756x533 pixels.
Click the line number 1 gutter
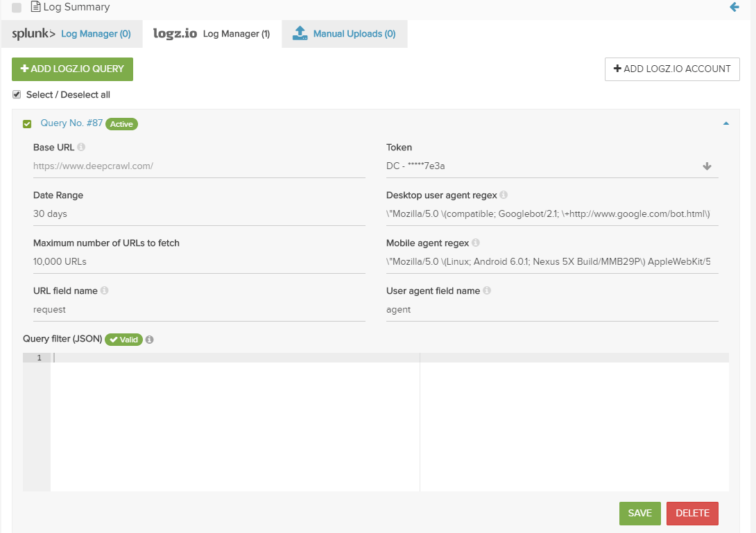[x=37, y=358]
